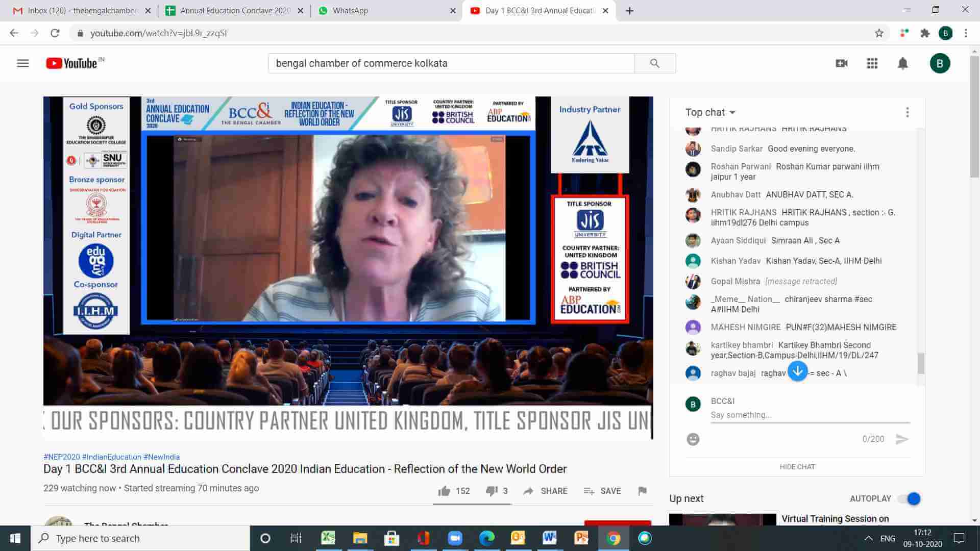Open the account avatar B menu
The height and width of the screenshot is (551, 980).
point(940,63)
